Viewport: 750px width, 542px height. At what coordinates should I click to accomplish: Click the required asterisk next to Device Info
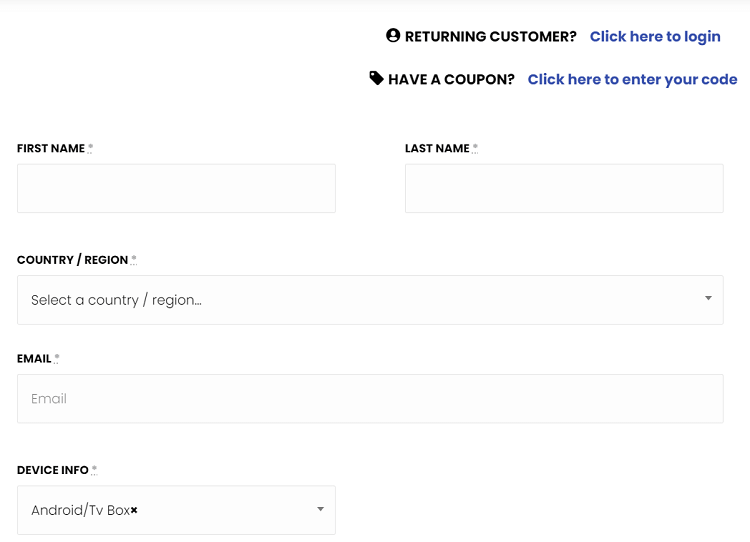click(x=94, y=469)
